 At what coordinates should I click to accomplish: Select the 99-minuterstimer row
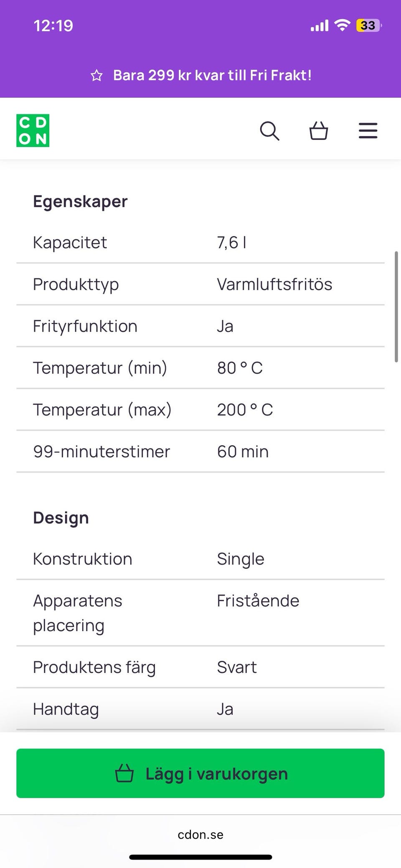200,451
